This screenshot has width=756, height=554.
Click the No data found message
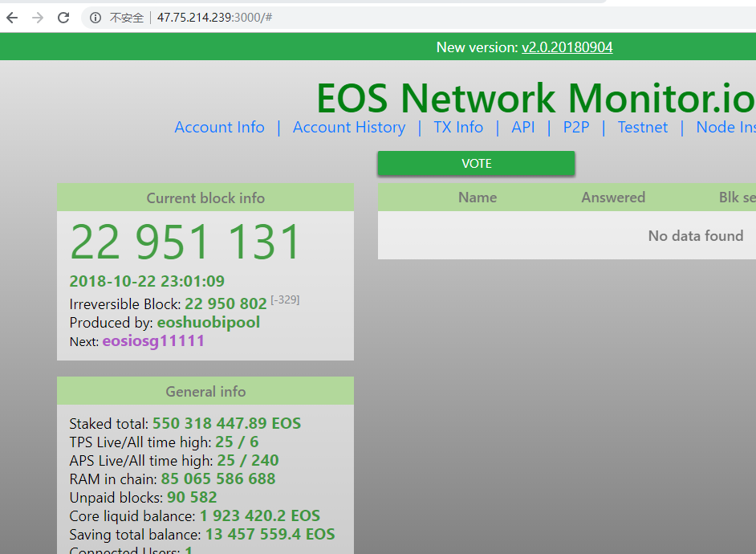pyautogui.click(x=695, y=236)
